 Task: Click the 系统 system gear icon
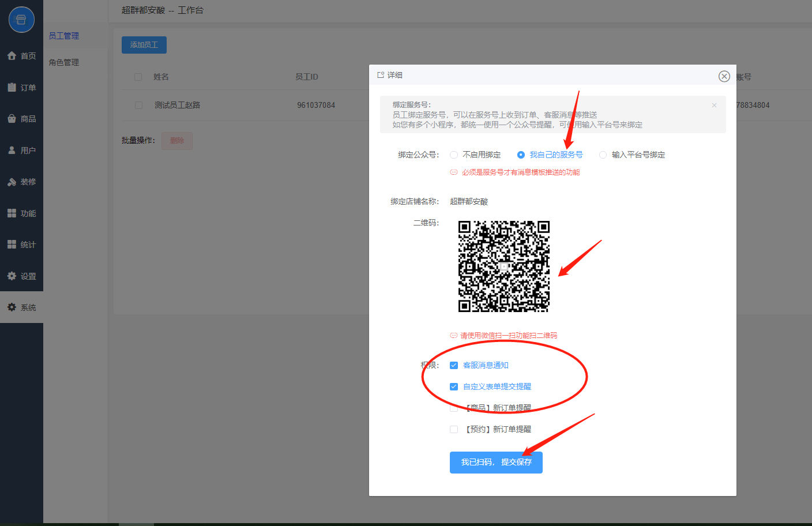(12, 307)
